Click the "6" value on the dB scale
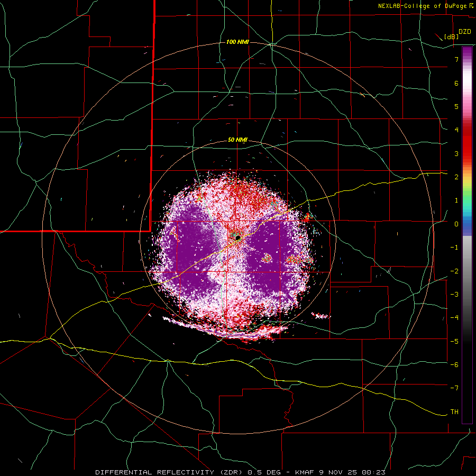476x476 pixels. 456,83
